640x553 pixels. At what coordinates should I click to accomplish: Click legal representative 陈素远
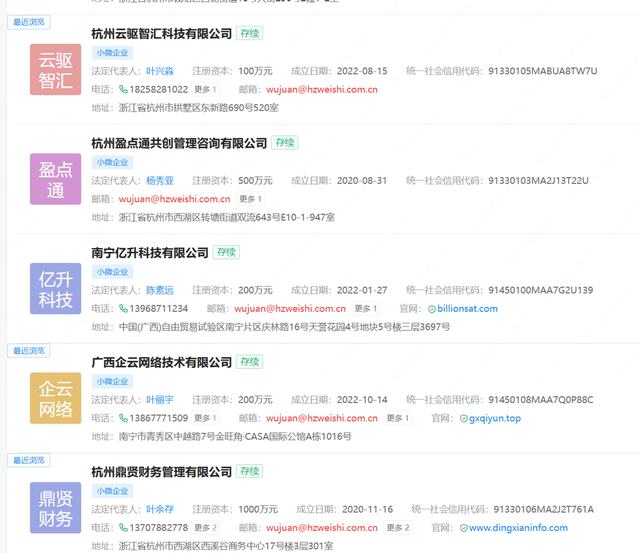[160, 290]
